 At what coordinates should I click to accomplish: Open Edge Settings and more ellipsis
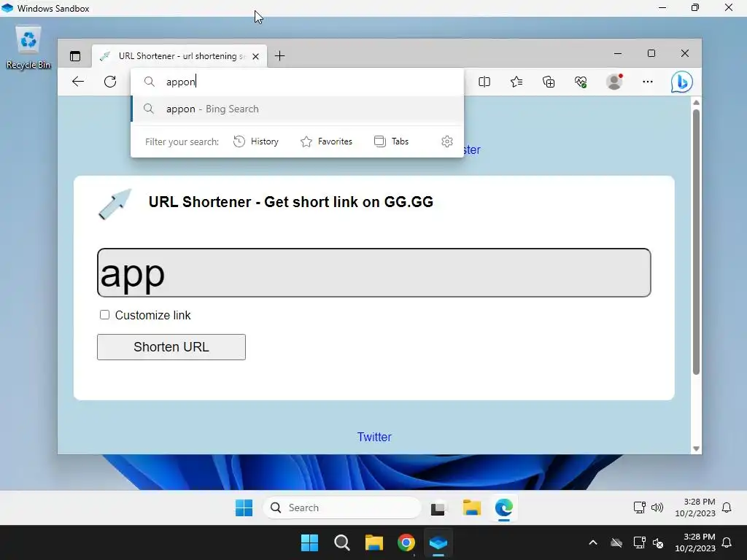coord(648,82)
